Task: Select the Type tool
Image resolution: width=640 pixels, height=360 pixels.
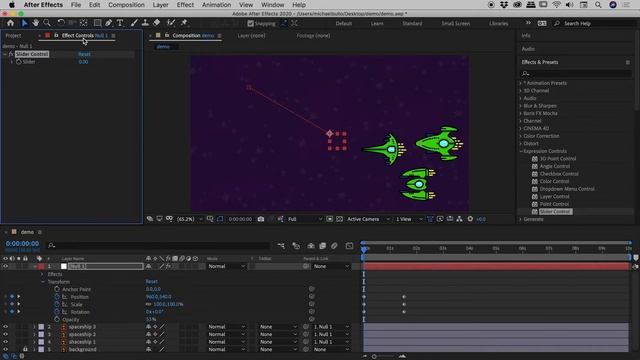Action: [120, 23]
